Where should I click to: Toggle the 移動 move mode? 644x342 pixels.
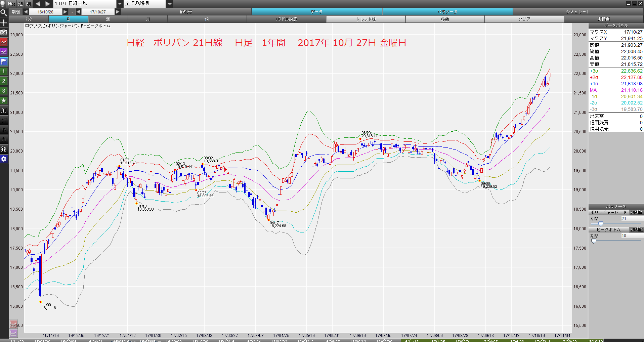click(445, 19)
